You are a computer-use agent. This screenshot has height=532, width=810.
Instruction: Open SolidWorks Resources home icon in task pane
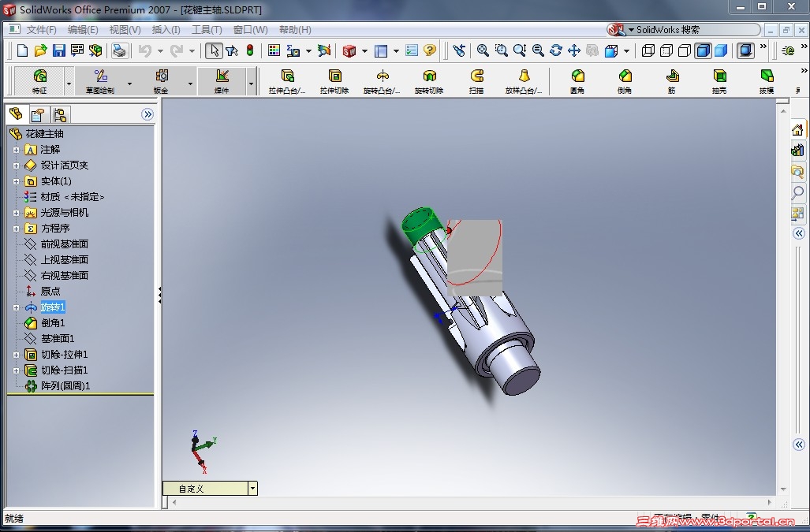[797, 129]
